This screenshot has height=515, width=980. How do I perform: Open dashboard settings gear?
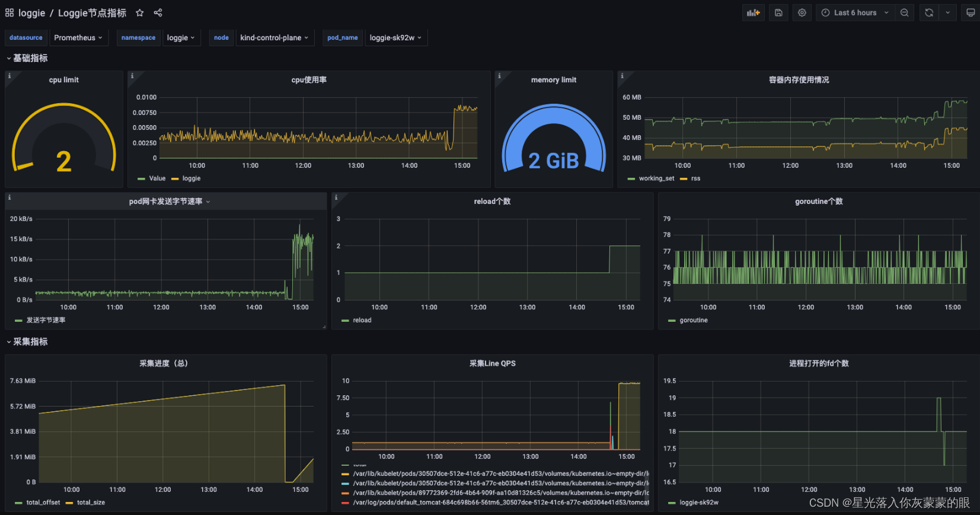coord(802,12)
